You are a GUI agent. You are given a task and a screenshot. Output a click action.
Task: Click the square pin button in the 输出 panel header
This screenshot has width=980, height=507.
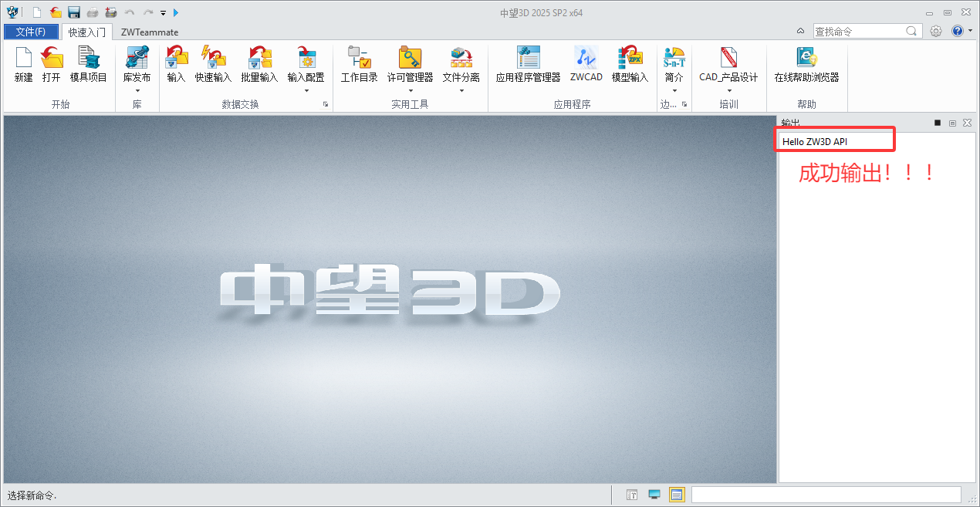pyautogui.click(x=938, y=123)
